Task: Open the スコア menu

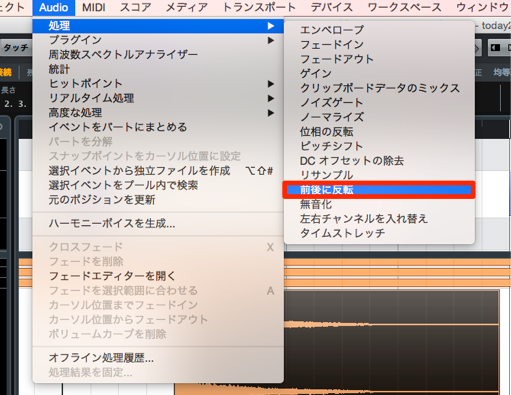Action: tap(135, 7)
